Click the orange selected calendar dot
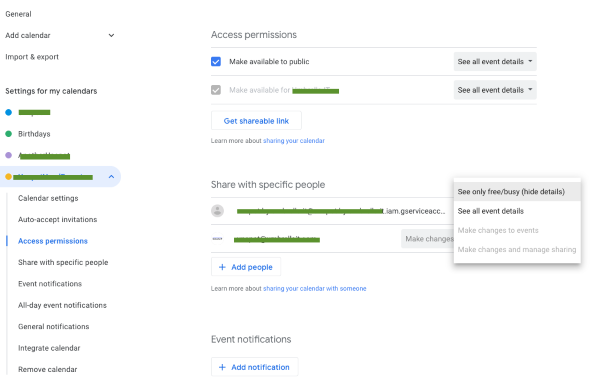Viewport: 600px width, 379px height. click(8, 176)
